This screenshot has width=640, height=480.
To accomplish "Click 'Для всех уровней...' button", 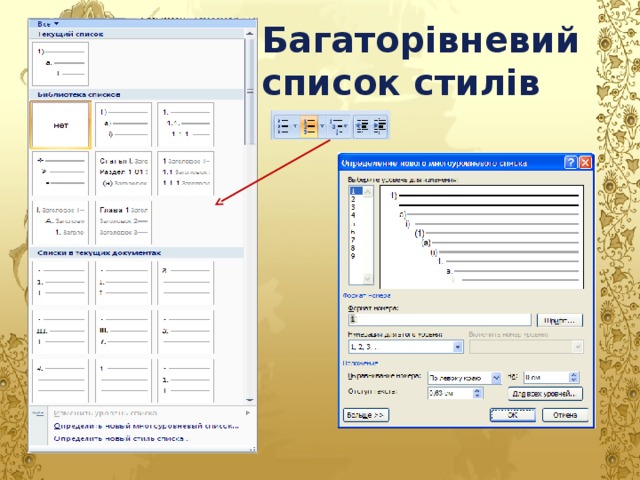I will (x=545, y=394).
